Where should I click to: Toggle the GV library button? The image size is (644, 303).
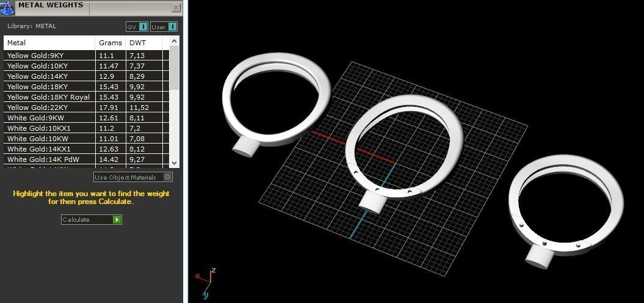tap(137, 27)
